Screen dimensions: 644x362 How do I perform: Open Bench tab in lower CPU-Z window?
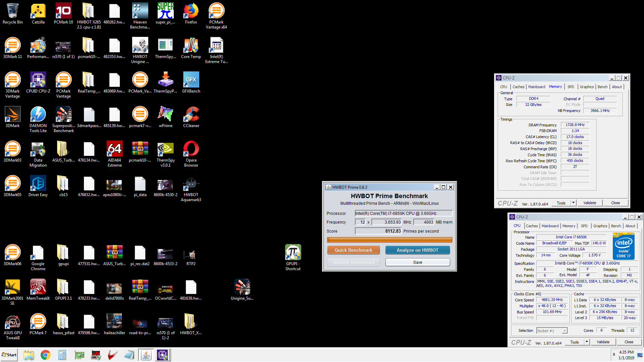point(616,226)
